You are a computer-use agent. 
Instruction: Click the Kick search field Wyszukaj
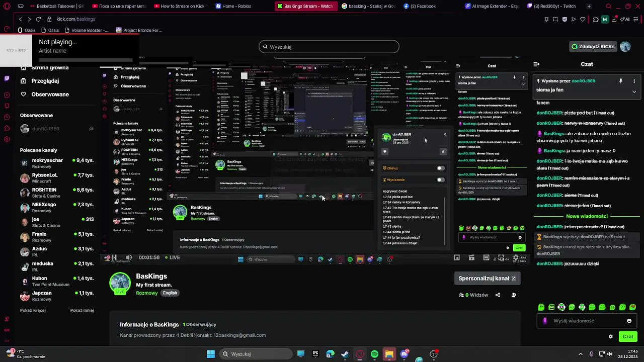[329, 47]
